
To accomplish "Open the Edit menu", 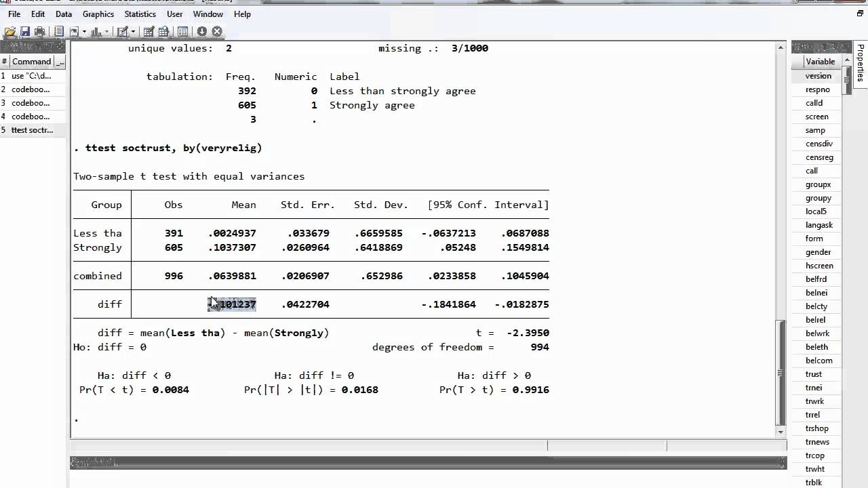I will coord(38,14).
